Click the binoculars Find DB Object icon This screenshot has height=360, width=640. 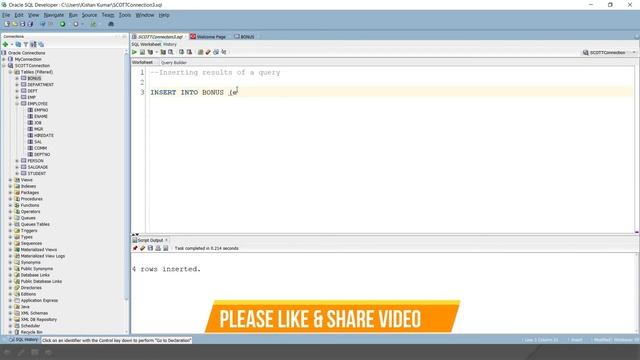(x=111, y=24)
